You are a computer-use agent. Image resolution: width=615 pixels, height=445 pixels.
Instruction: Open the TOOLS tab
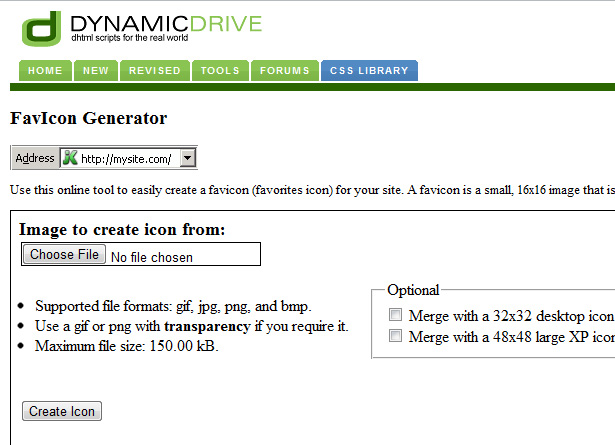220,71
